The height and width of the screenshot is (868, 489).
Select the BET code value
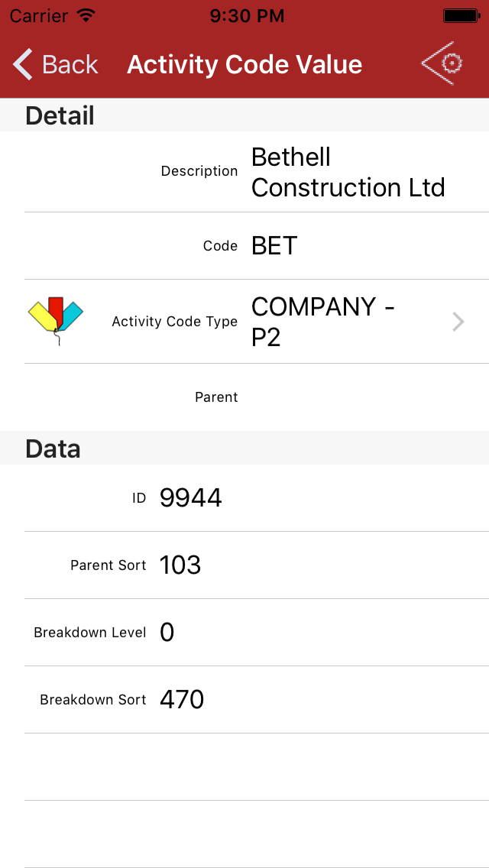[x=274, y=246]
